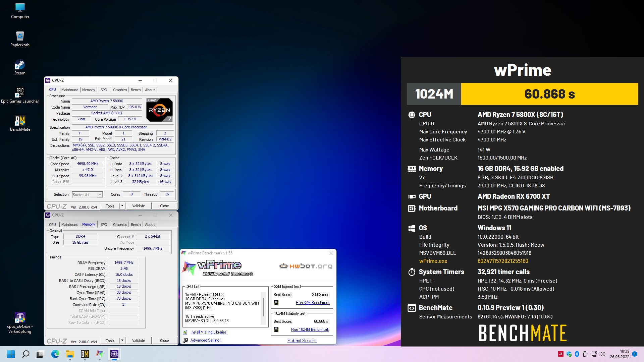Viewport: 644px width, 362px height.
Task: Expand Tools dropdown arrow in lower CPU-Z
Action: coord(122,341)
